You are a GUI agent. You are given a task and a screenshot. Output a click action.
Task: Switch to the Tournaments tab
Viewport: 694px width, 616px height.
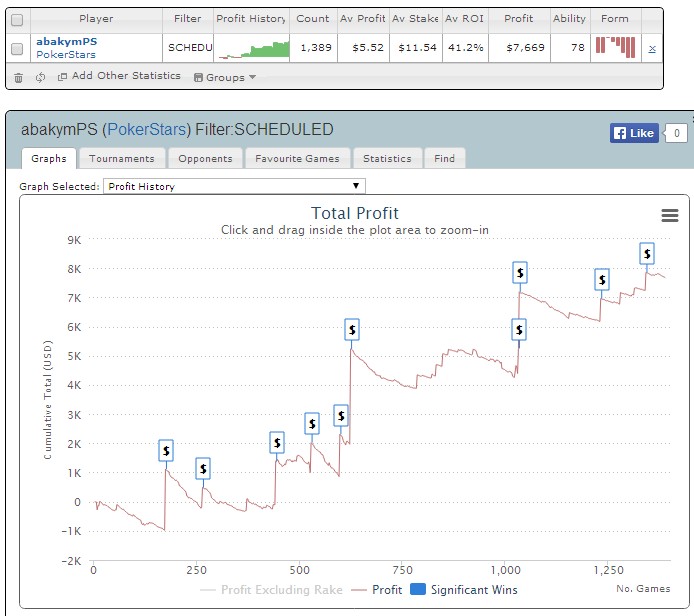click(x=122, y=158)
